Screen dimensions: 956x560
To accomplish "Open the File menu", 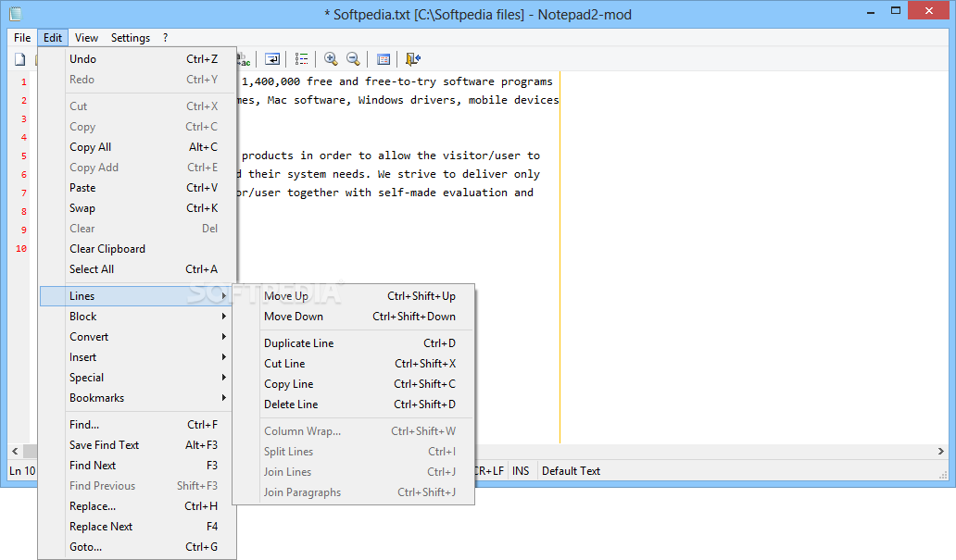I will pos(22,38).
